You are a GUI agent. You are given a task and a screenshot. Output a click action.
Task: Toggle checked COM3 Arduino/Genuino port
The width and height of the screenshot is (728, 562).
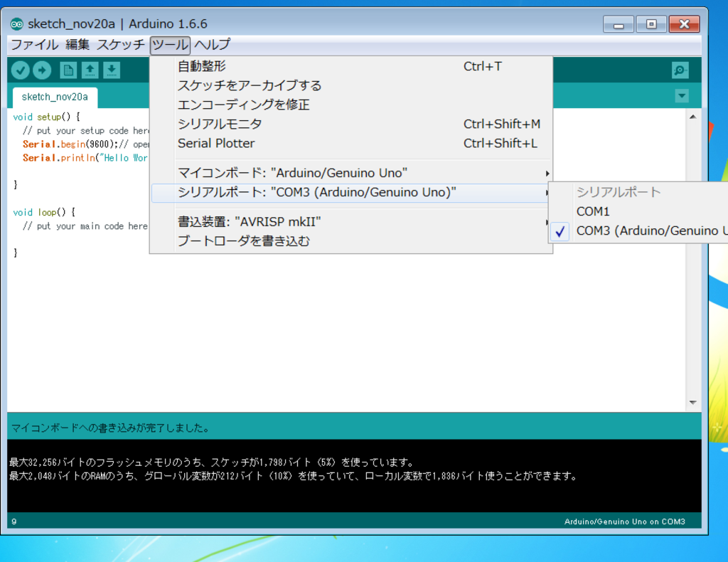639,230
